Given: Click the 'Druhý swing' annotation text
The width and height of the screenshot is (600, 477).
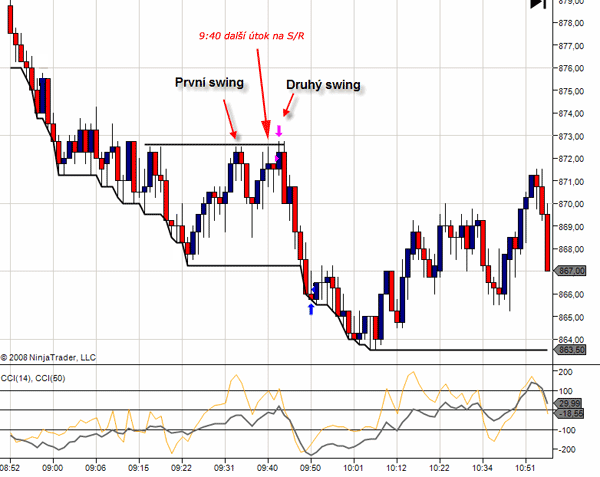Looking at the screenshot, I should pos(323,85).
